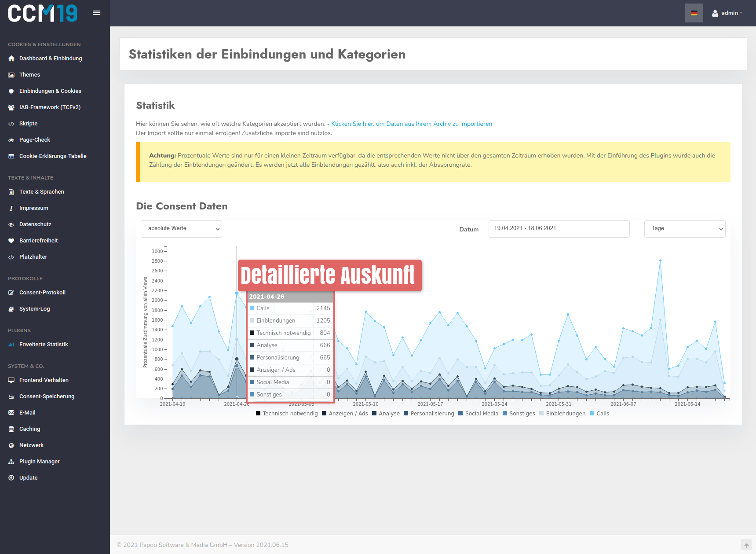Toggle Anzeigen / Ads series in chart legend
This screenshot has width=756, height=554.
tap(345, 414)
